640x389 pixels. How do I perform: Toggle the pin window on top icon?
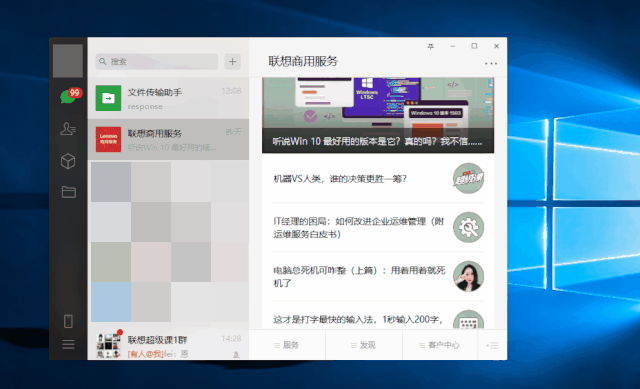pyautogui.click(x=431, y=47)
